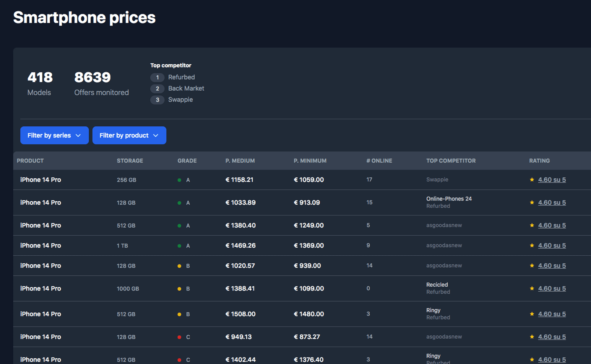Open the Filter by series dropdown
The height and width of the screenshot is (364, 591).
[x=54, y=135]
